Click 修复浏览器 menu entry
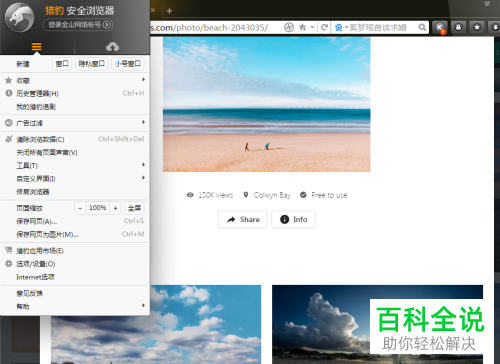This screenshot has width=500, height=364. click(x=75, y=192)
